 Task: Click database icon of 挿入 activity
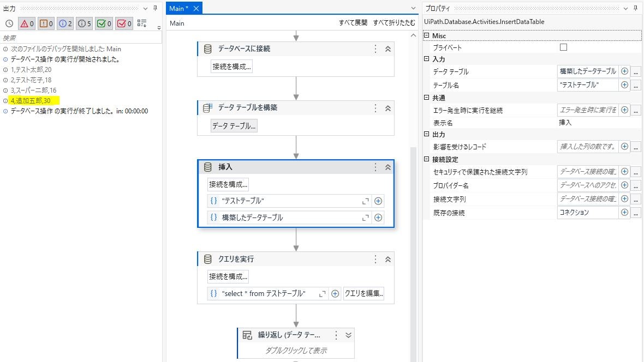click(208, 167)
